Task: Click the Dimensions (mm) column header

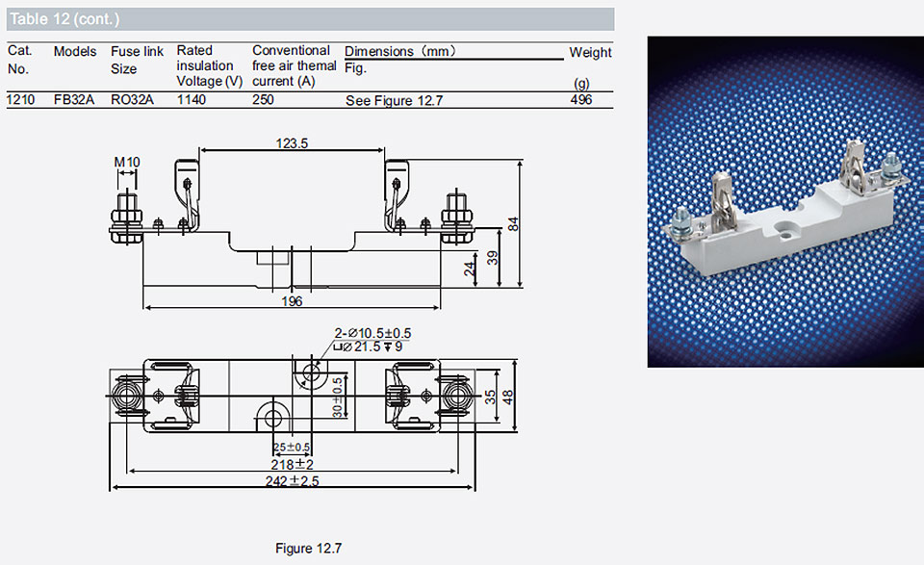Action: 400,51
